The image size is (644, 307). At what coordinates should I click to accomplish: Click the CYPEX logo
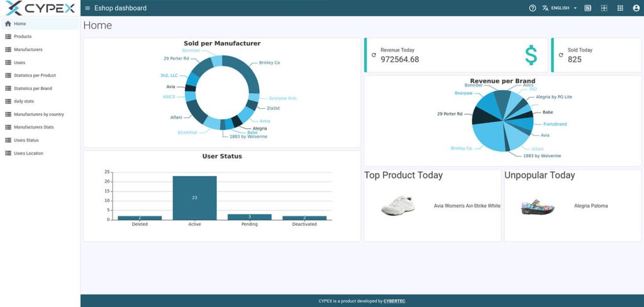point(40,8)
